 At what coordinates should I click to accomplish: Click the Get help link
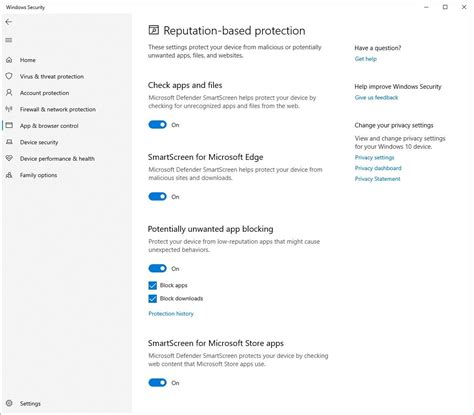[x=366, y=59]
